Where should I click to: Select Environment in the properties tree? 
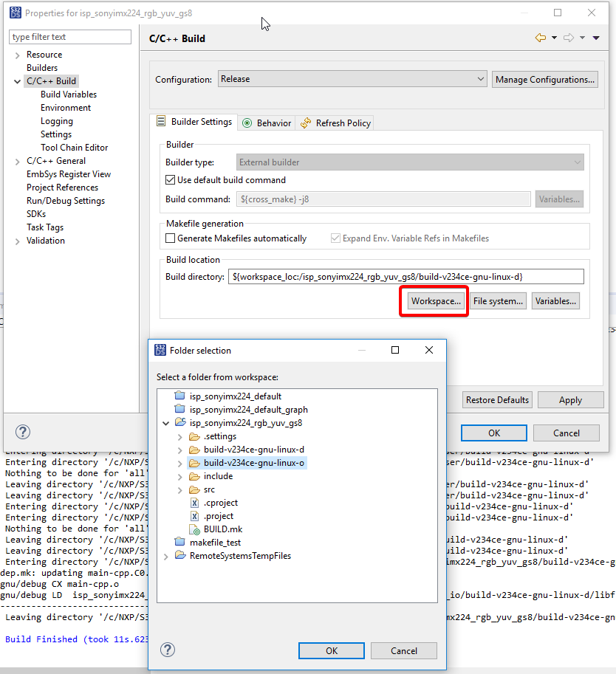[x=66, y=108]
